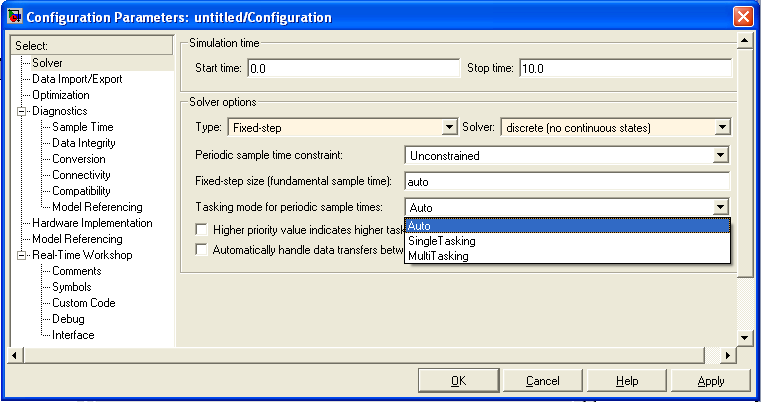Open the Hardware Implementation pane

(x=92, y=223)
